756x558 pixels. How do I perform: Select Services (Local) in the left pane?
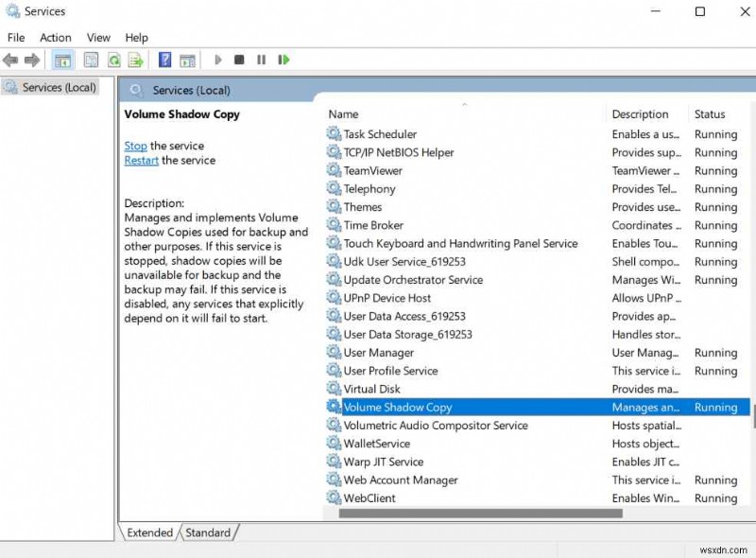click(60, 87)
